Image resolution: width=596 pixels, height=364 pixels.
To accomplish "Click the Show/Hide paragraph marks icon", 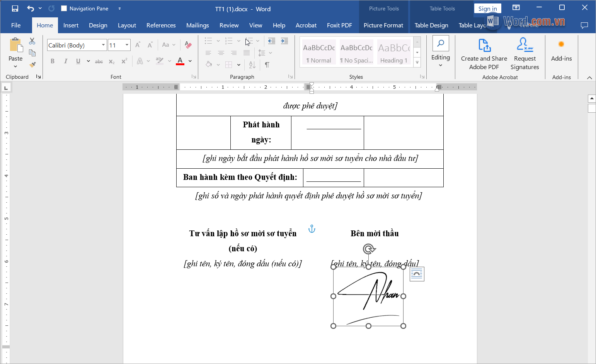I will coord(267,64).
